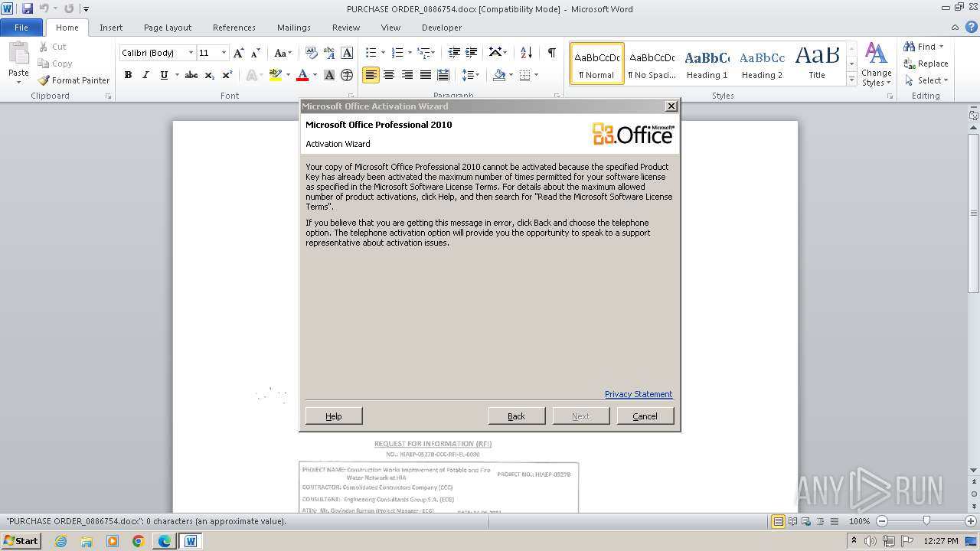980x551 pixels.
Task: Apply Title style from gallery
Action: (x=817, y=64)
